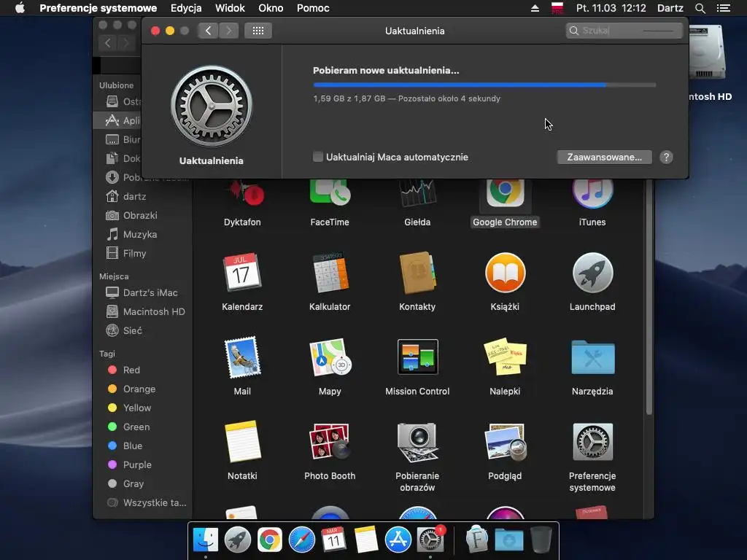
Task: Open the Kalkulator app icon
Action: tap(330, 273)
